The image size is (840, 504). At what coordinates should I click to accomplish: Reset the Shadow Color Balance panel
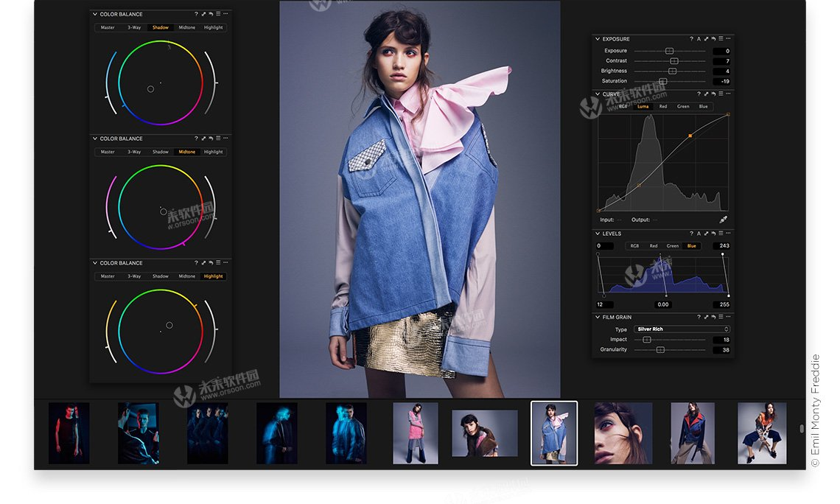(x=211, y=14)
